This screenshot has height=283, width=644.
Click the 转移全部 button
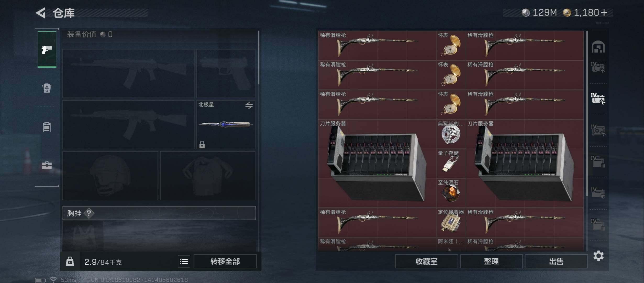pos(225,261)
